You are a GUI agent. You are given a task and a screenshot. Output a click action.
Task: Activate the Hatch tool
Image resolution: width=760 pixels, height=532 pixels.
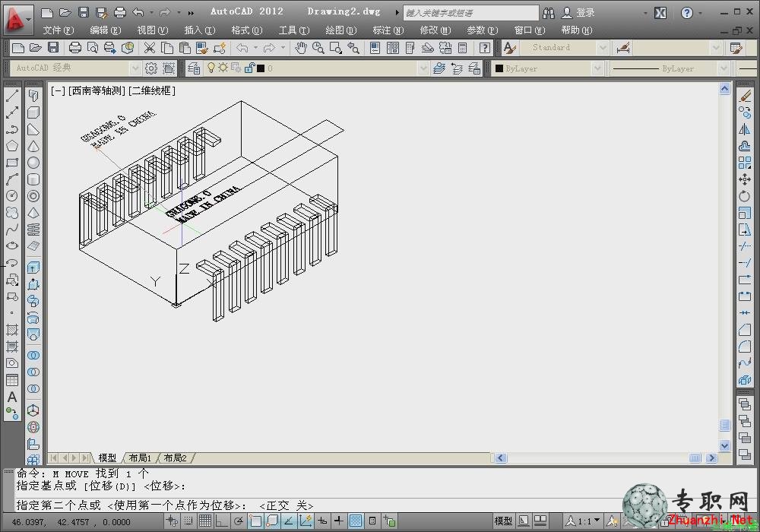coord(12,330)
